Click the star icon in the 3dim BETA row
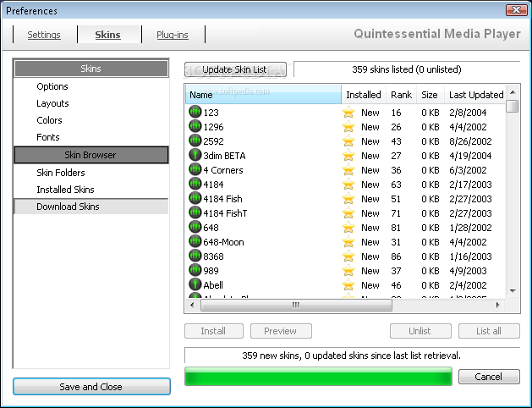 tap(348, 156)
